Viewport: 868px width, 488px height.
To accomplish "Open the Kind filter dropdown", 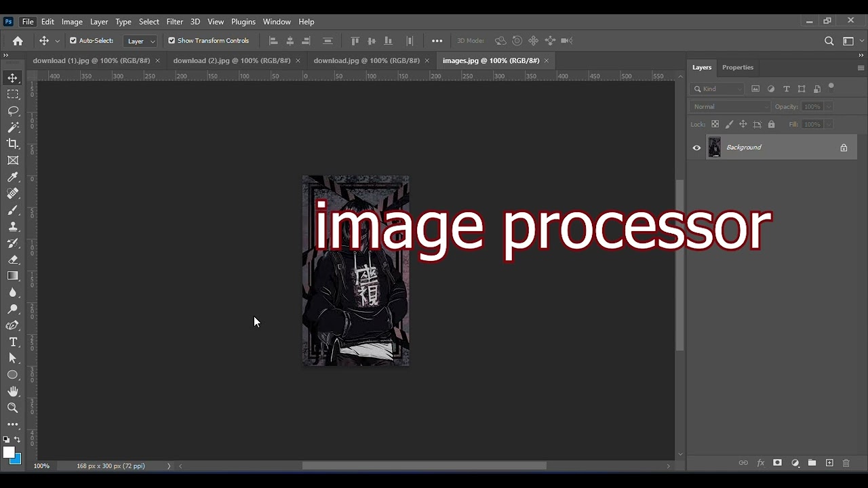I will (717, 89).
